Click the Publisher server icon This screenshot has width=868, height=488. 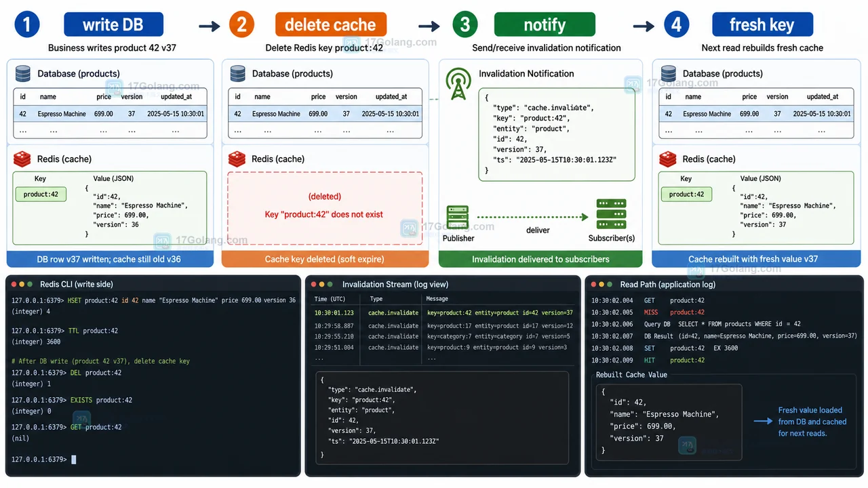(458, 218)
